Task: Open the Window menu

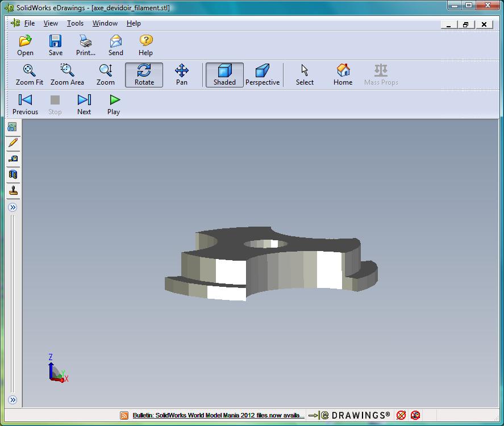Action: 105,23
